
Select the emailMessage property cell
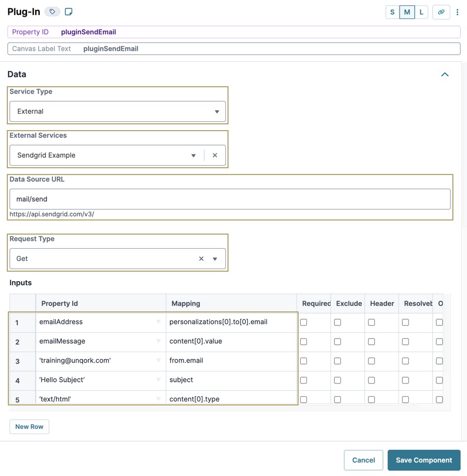coord(101,342)
